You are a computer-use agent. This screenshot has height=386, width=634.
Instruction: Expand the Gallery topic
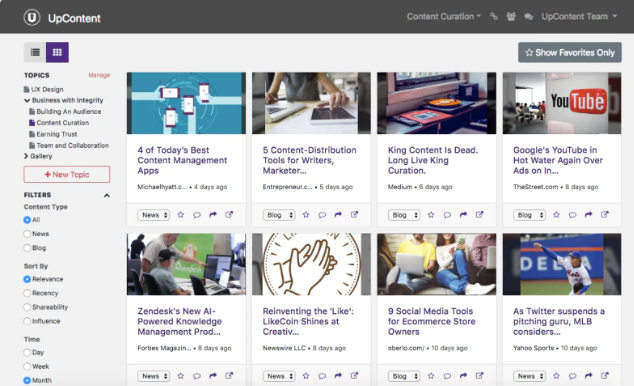pos(26,156)
